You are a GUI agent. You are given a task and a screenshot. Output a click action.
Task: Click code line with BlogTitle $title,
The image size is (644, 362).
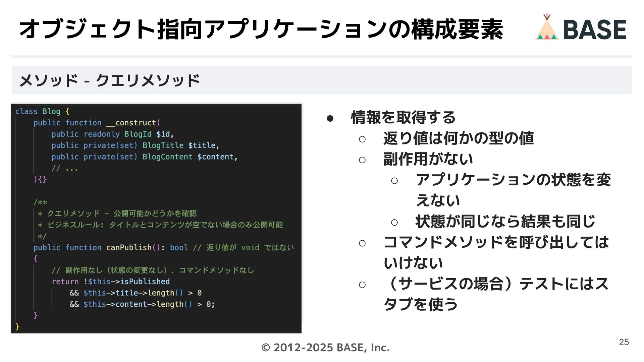coord(135,145)
